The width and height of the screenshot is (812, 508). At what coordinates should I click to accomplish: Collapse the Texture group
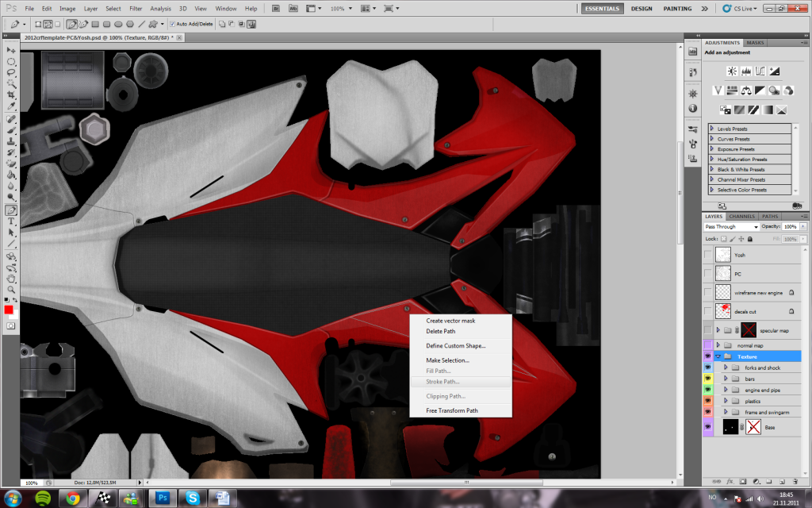[718, 356]
